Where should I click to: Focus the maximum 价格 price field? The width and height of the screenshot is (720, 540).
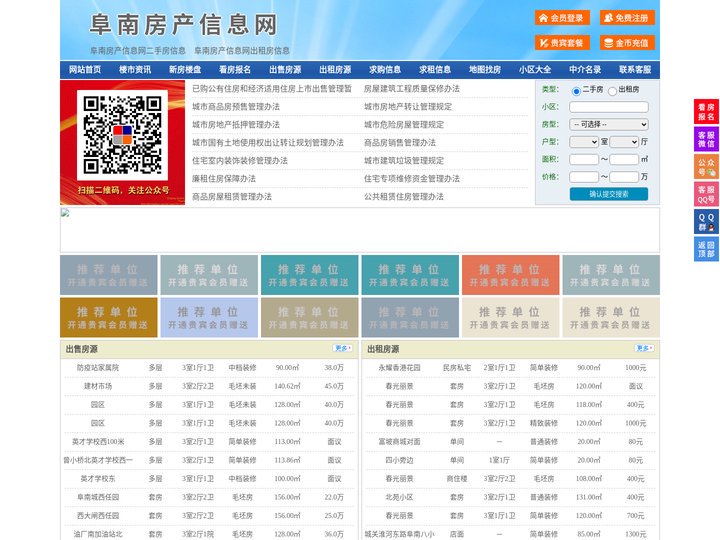tap(624, 177)
